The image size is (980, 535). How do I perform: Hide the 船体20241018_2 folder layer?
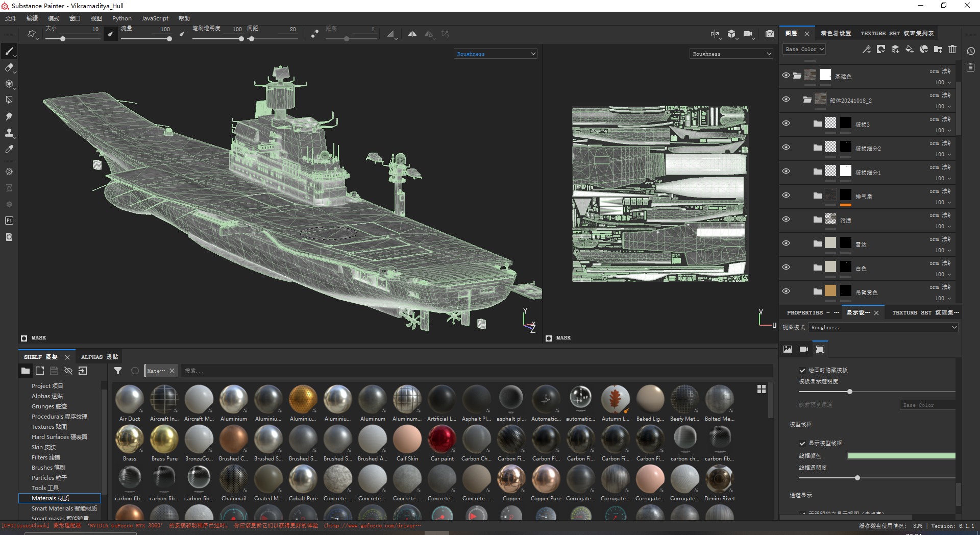pos(786,99)
